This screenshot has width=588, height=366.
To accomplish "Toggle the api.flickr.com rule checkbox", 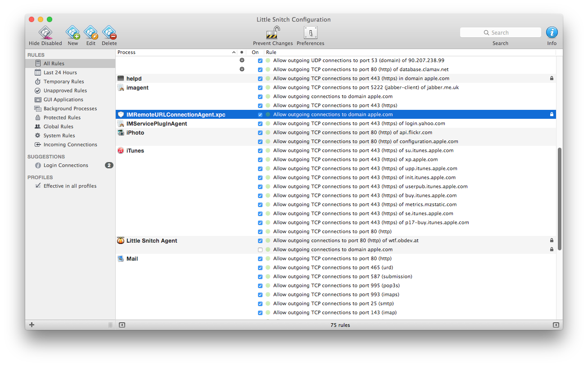I will point(260,132).
